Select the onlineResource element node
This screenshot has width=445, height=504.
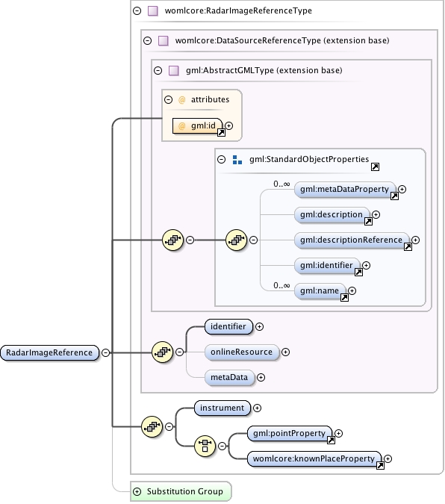(x=242, y=352)
